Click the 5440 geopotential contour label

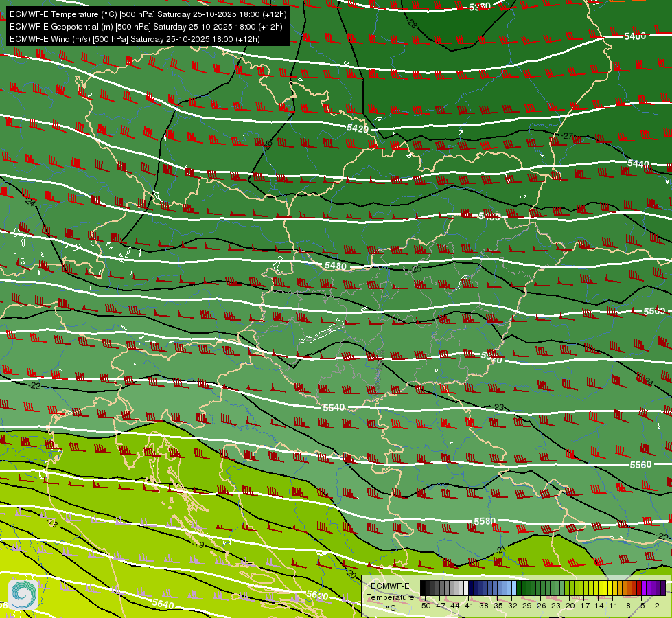638,163
